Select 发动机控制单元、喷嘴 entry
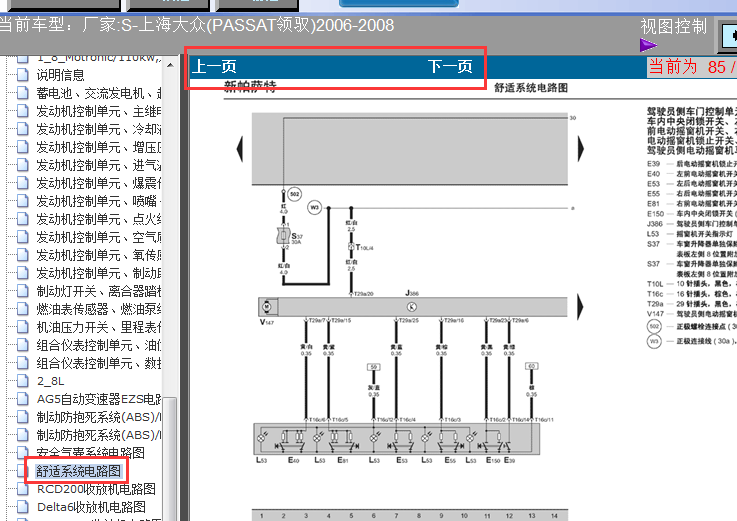 [99, 201]
